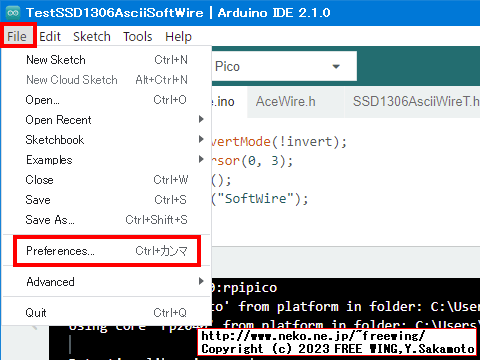Switch to the AceWire.h tab
The width and height of the screenshot is (480, 360).
tap(286, 102)
